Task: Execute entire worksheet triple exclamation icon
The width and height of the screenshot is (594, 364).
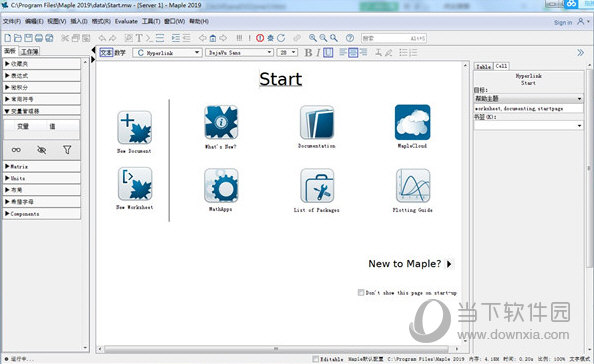Action: click(239, 38)
